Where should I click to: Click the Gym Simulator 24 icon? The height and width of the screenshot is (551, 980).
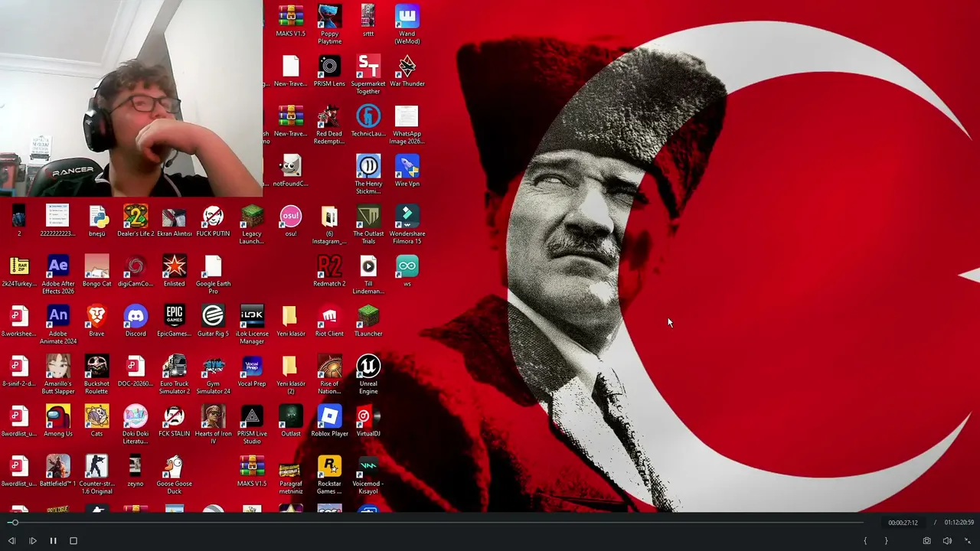coord(213,375)
